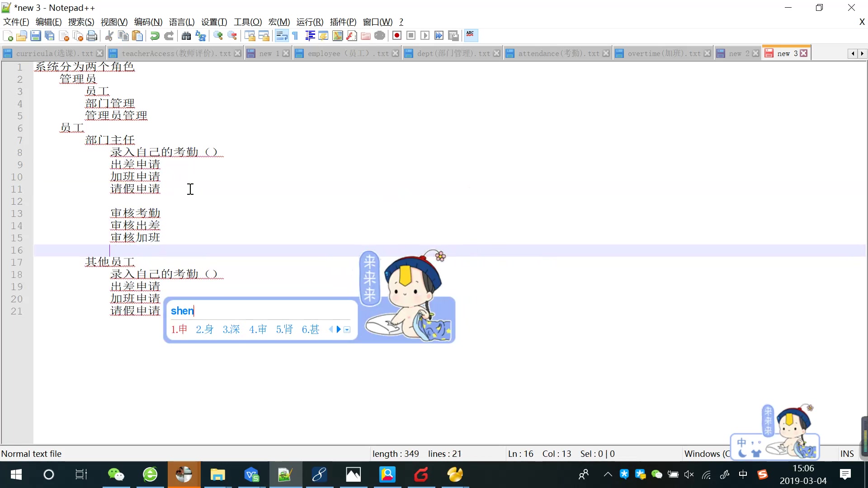
Task: Toggle the function list panel
Action: [x=352, y=36]
